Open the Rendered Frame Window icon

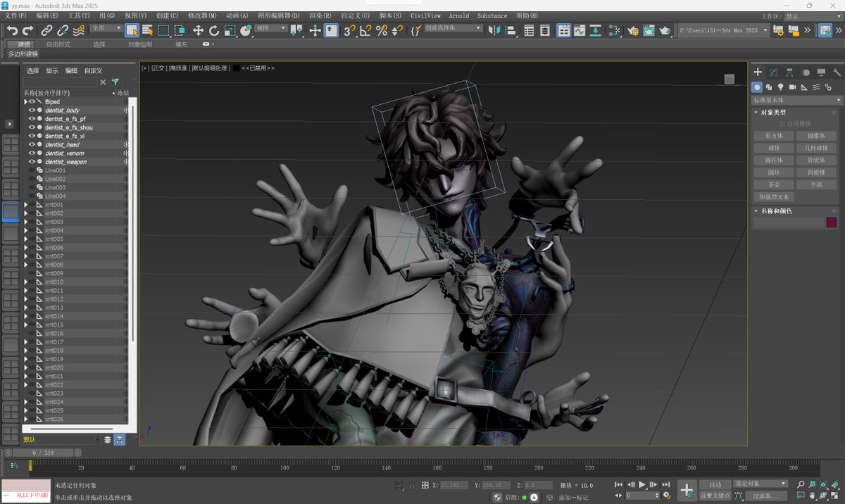pos(649,30)
